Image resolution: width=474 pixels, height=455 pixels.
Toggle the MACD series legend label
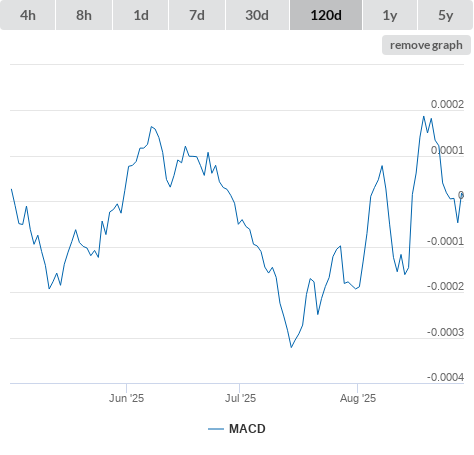click(247, 429)
